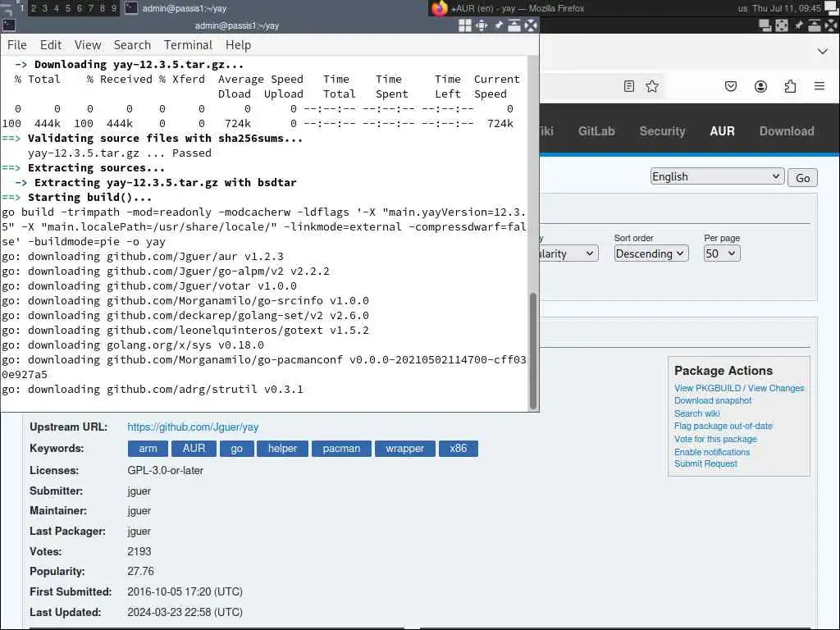Click the terminal window menu icon in the title bar

(8, 25)
